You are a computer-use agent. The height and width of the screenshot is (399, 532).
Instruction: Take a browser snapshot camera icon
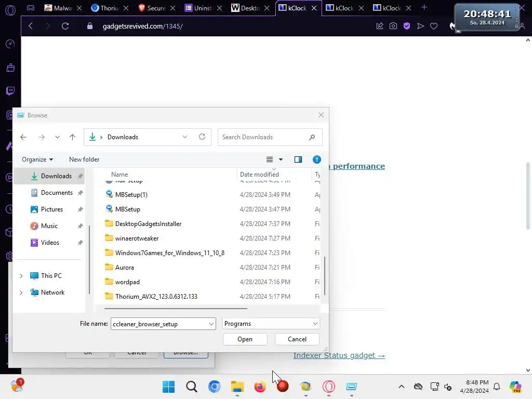point(393,26)
